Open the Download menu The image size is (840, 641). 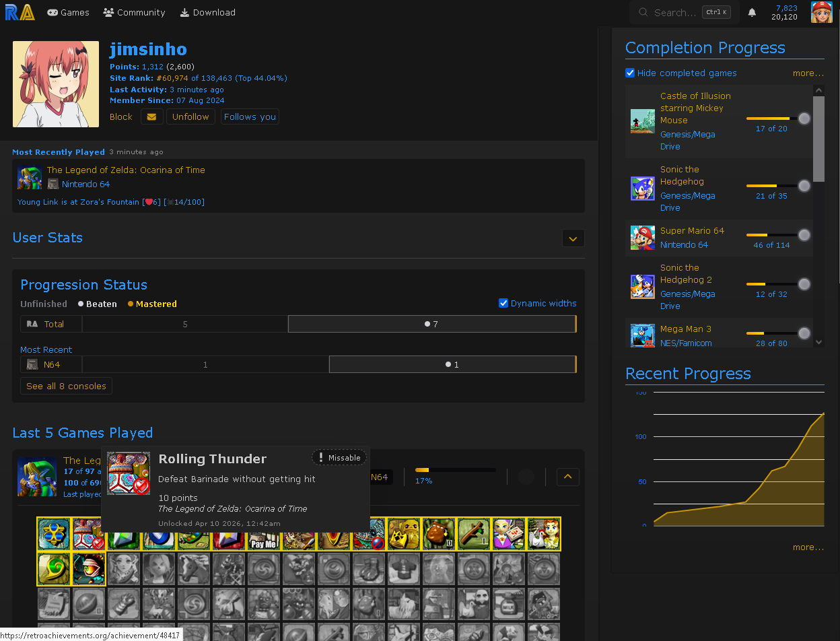pyautogui.click(x=207, y=12)
